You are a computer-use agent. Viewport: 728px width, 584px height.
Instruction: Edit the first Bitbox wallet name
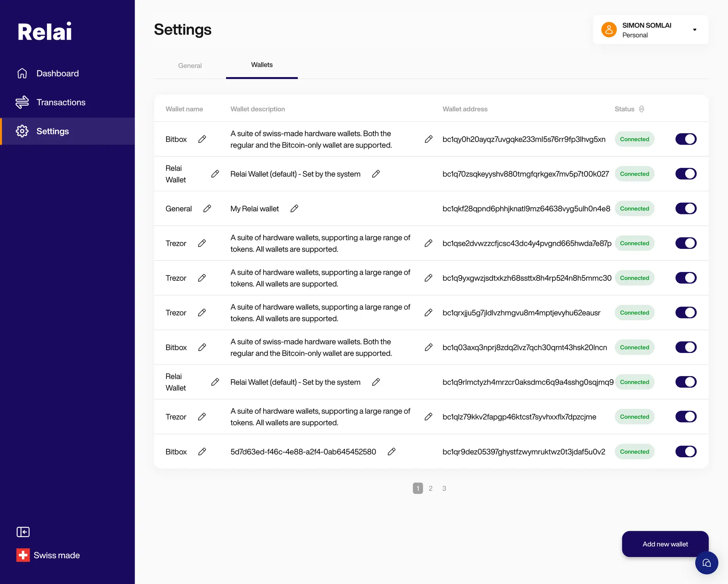pos(202,139)
